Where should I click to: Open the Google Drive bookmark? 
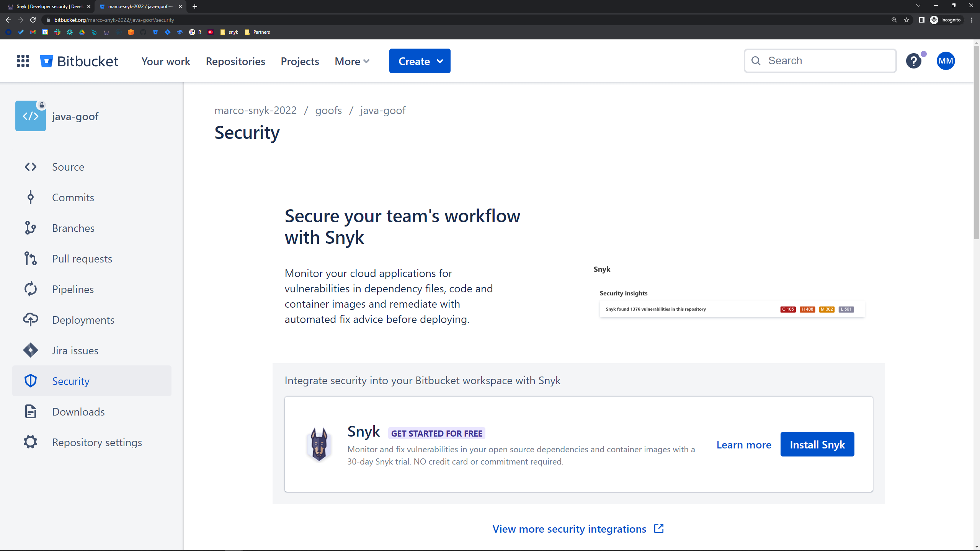click(82, 32)
